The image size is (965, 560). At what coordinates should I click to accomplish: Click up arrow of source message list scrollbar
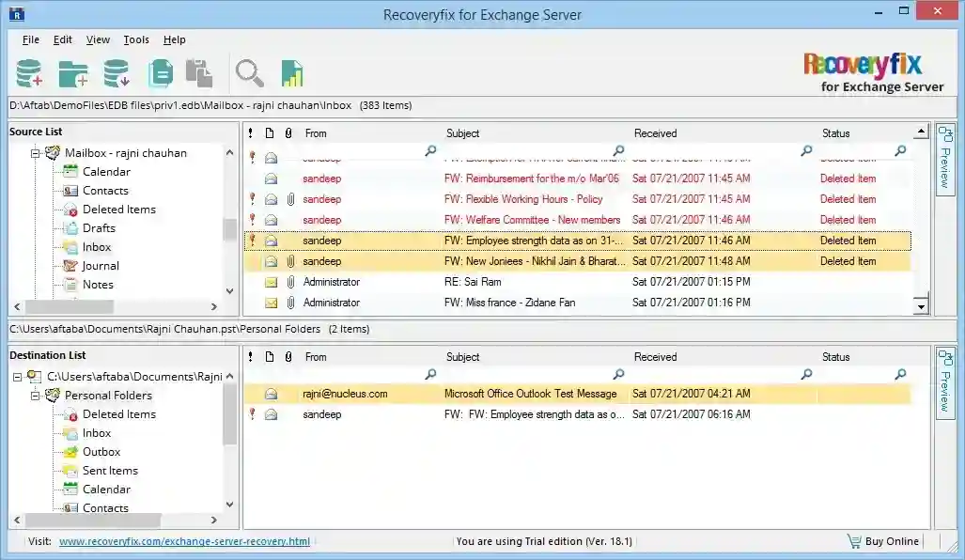pos(921,132)
